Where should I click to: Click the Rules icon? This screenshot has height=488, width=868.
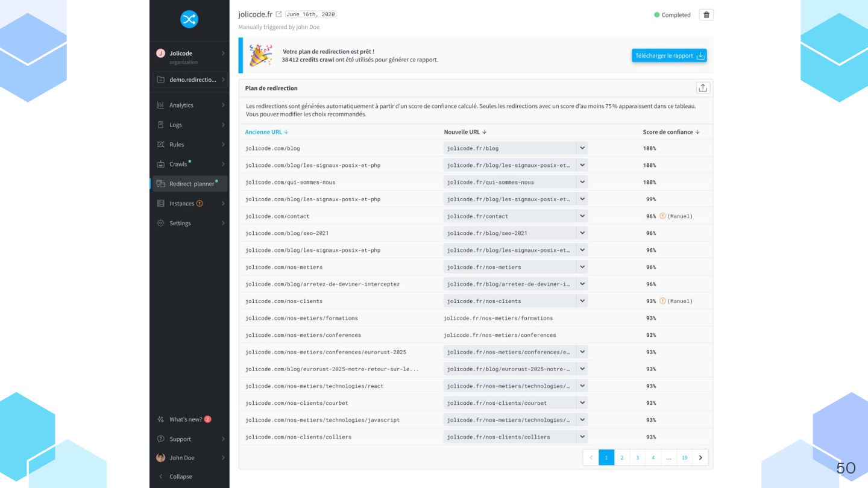[160, 145]
